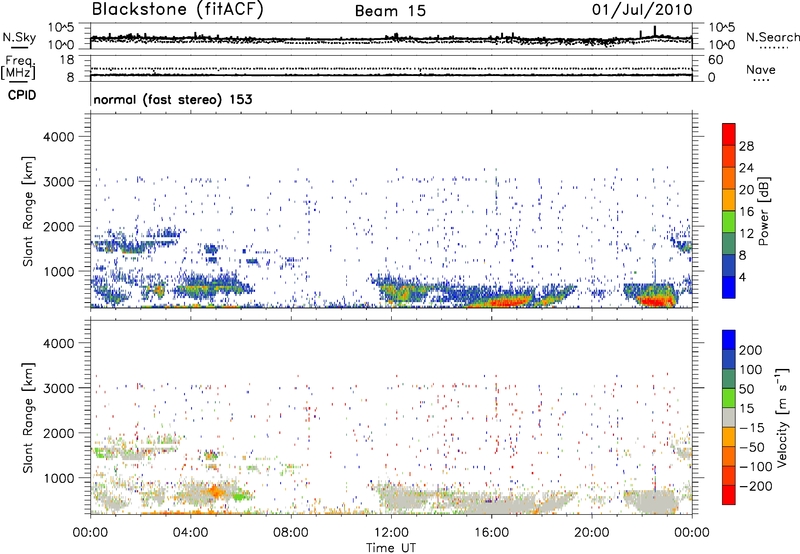Click the "Slant Range [km]" label of power panel

pos(28,211)
